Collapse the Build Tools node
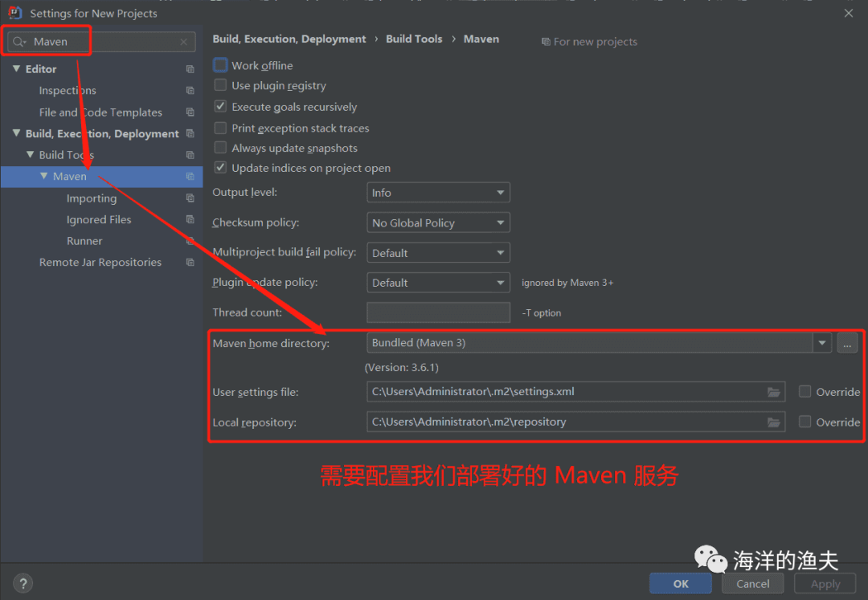Image resolution: width=868 pixels, height=600 pixels. 31,155
